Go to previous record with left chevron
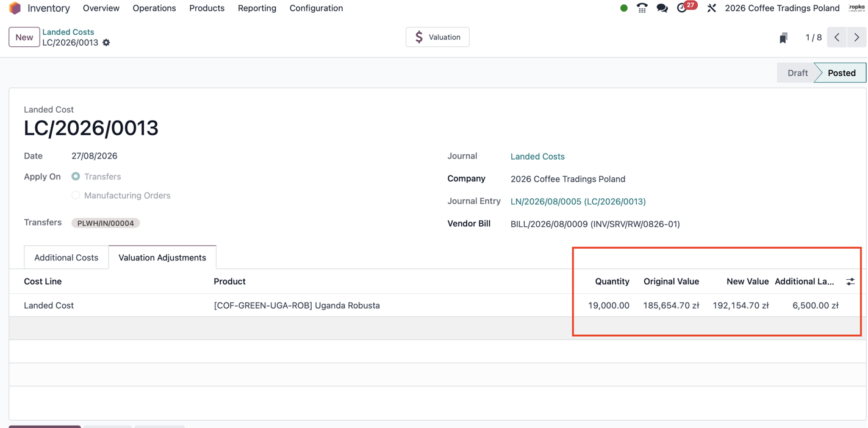Viewport: 868px width, 428px height. 837,37
